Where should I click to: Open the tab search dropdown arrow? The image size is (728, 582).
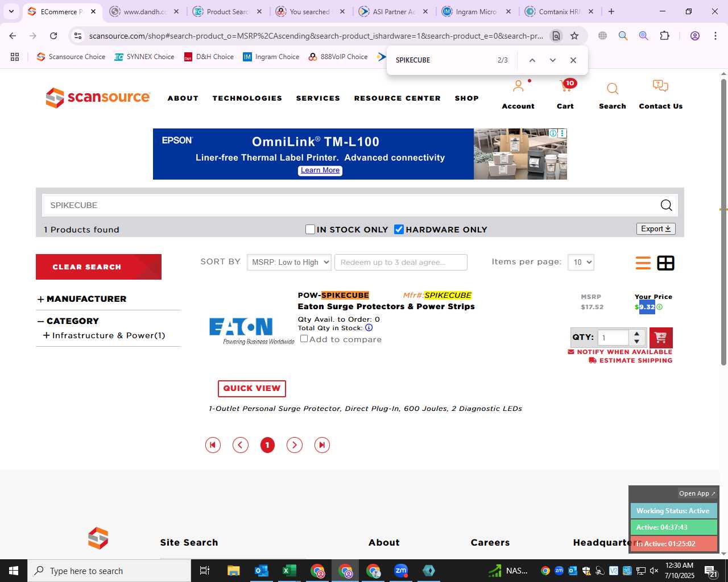tap(11, 11)
